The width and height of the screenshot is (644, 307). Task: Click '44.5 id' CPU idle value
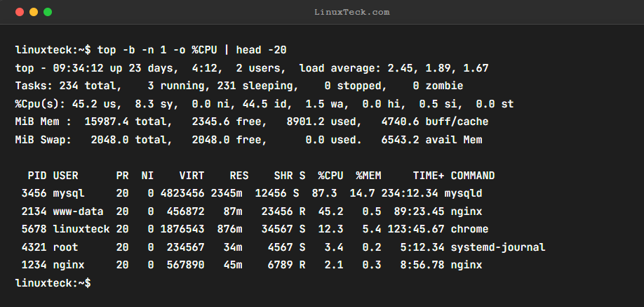pyautogui.click(x=267, y=104)
